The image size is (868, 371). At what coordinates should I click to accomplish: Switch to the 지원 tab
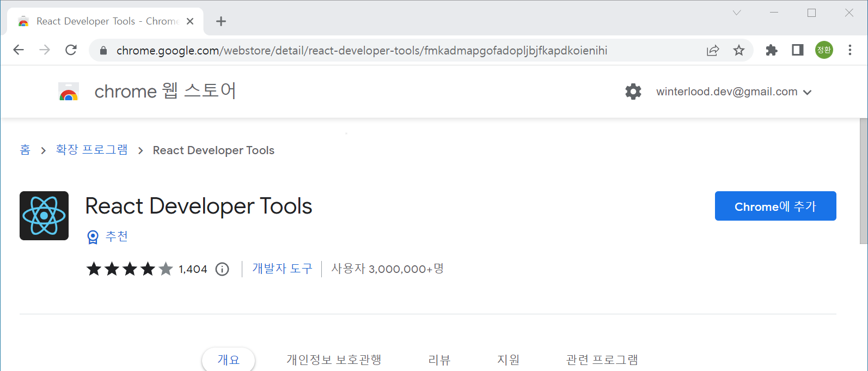[508, 360]
